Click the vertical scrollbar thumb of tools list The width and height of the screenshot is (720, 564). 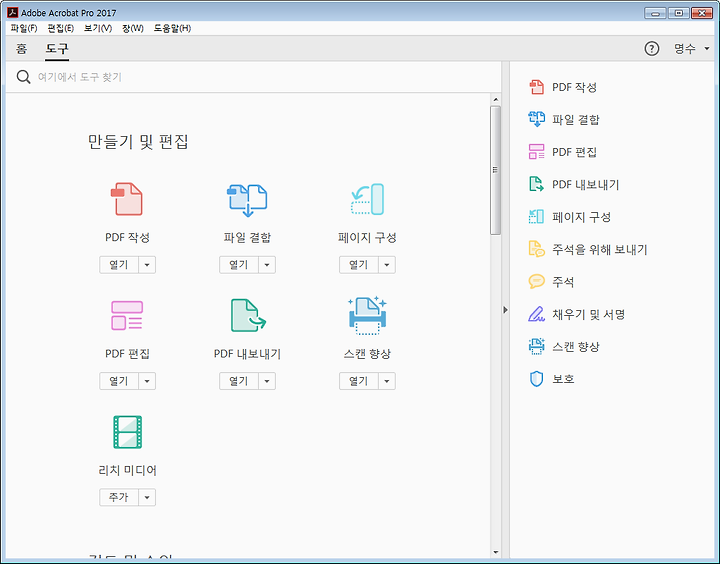tap(495, 170)
